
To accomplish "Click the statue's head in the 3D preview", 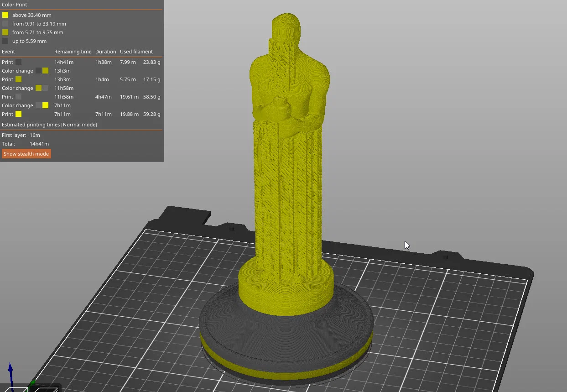I will [x=286, y=27].
